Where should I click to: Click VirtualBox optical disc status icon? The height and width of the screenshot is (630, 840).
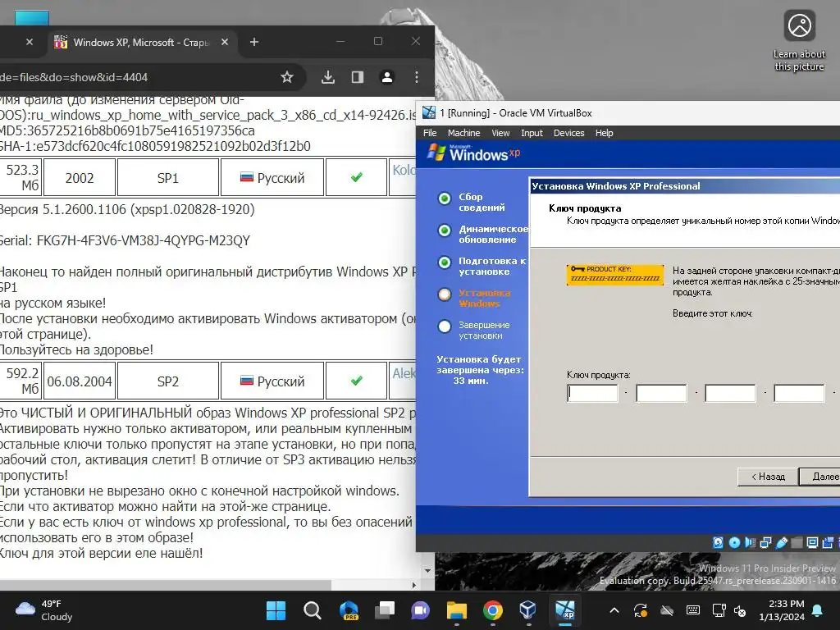coord(734,543)
